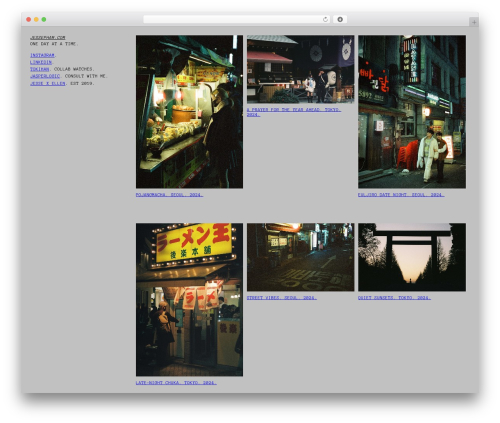Follow the Tokihan collab watches link
Image resolution: width=500 pixels, height=423 pixels.
tap(39, 69)
